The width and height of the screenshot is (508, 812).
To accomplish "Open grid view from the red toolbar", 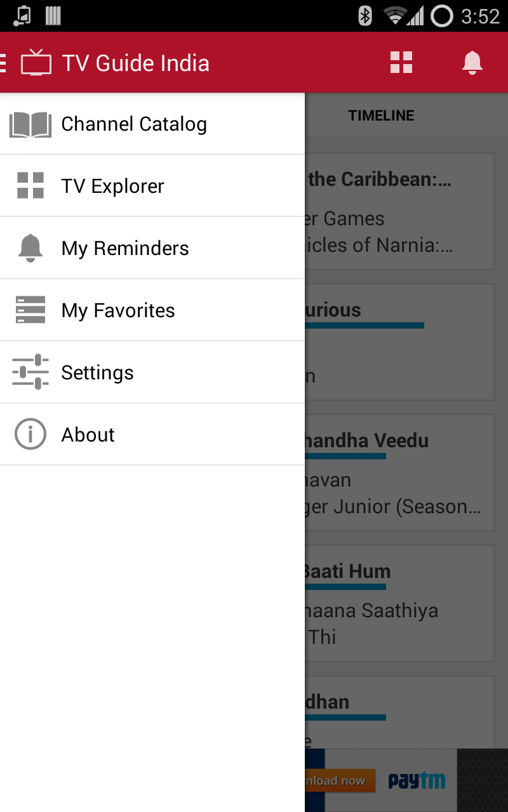I will click(x=401, y=63).
